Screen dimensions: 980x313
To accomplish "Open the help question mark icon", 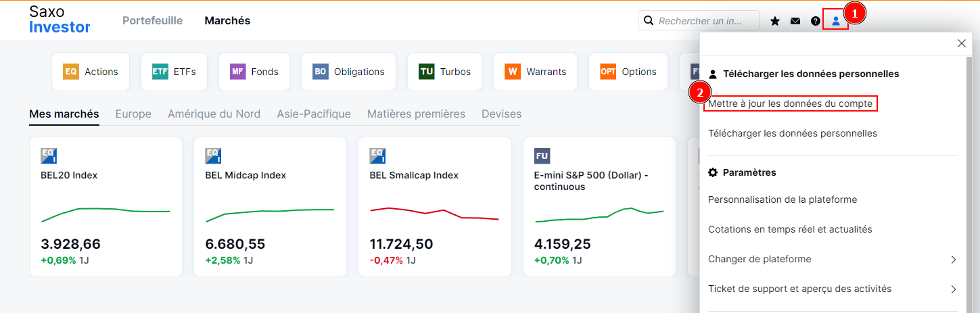I will [816, 21].
